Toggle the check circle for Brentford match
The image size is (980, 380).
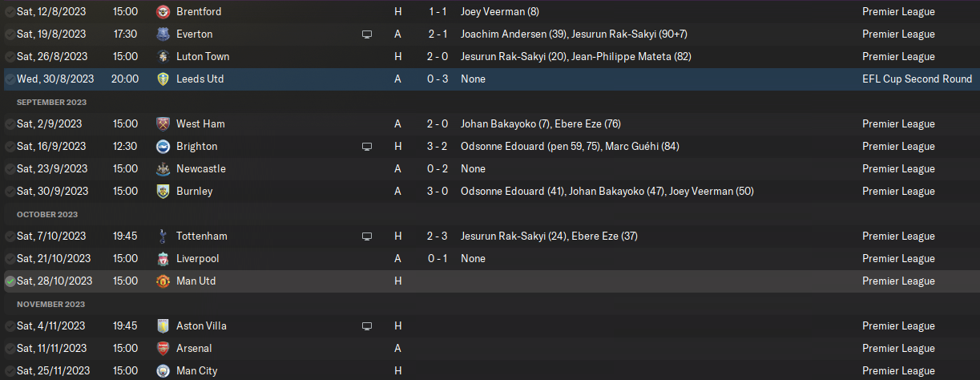point(10,12)
